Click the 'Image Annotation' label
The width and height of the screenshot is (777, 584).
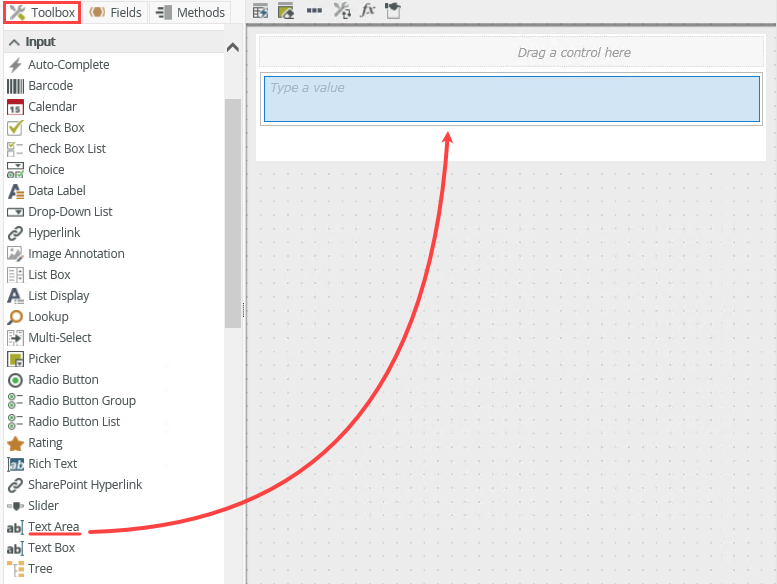(76, 254)
